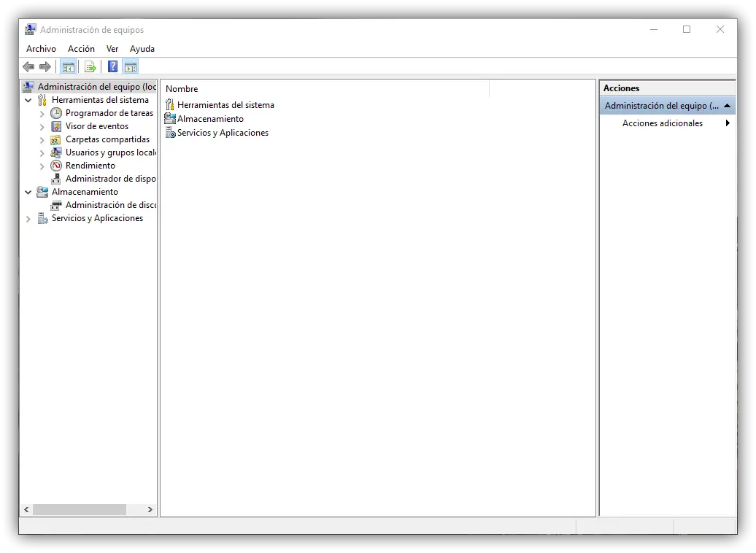Click Servicios y Aplicaciones icon in center list

(x=170, y=133)
